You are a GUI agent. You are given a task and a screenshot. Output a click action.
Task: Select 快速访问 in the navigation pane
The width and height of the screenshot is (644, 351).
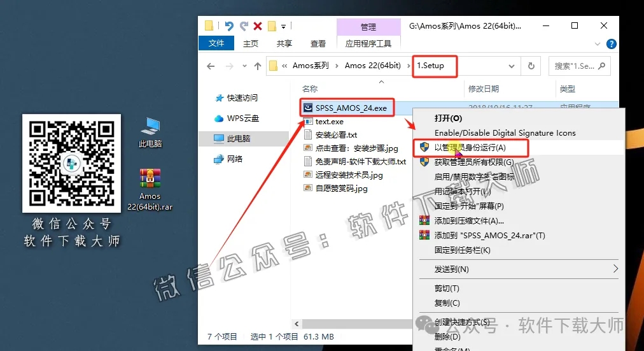point(242,98)
